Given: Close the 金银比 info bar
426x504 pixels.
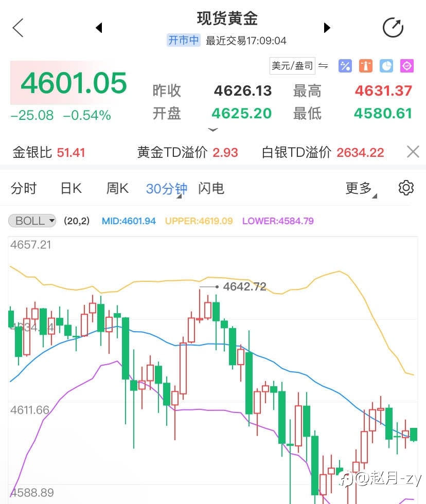Looking at the screenshot, I should [x=413, y=152].
